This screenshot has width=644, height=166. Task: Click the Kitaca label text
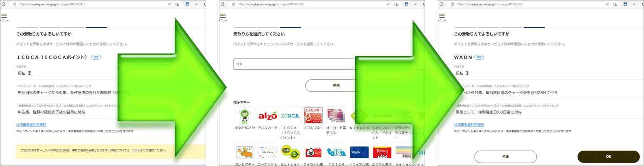[359, 128]
